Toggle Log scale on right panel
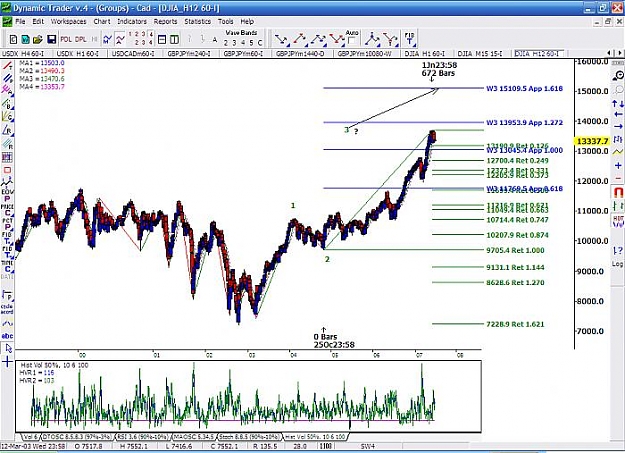This screenshot has height=453, width=625. click(617, 264)
